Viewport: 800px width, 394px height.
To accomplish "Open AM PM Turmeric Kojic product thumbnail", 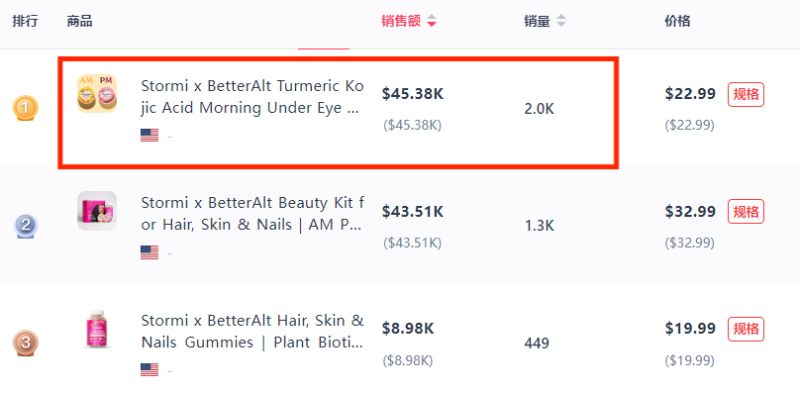I will click(97, 93).
